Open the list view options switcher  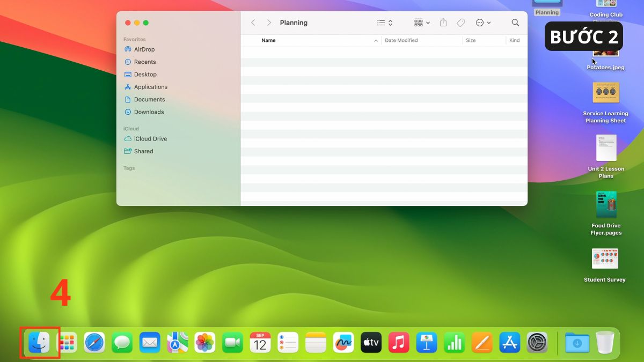(x=385, y=23)
